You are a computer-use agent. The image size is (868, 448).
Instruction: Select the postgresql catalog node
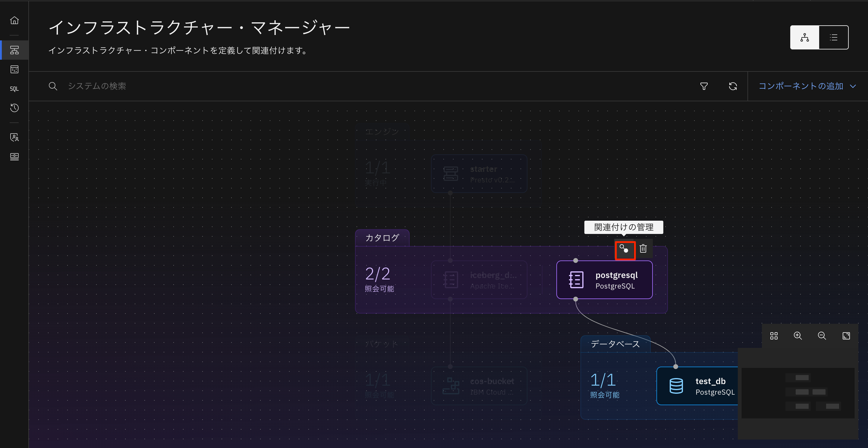pyautogui.click(x=604, y=280)
